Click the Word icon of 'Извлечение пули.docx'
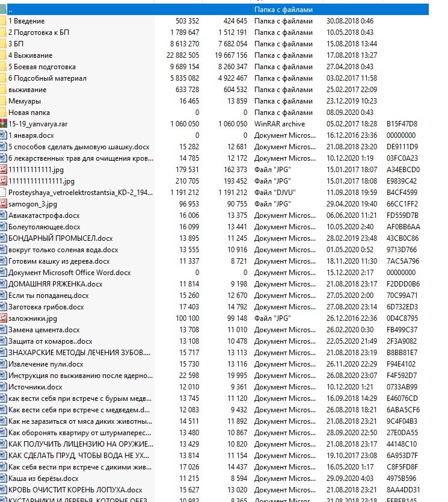This screenshot has height=502, width=448. [x=3, y=364]
